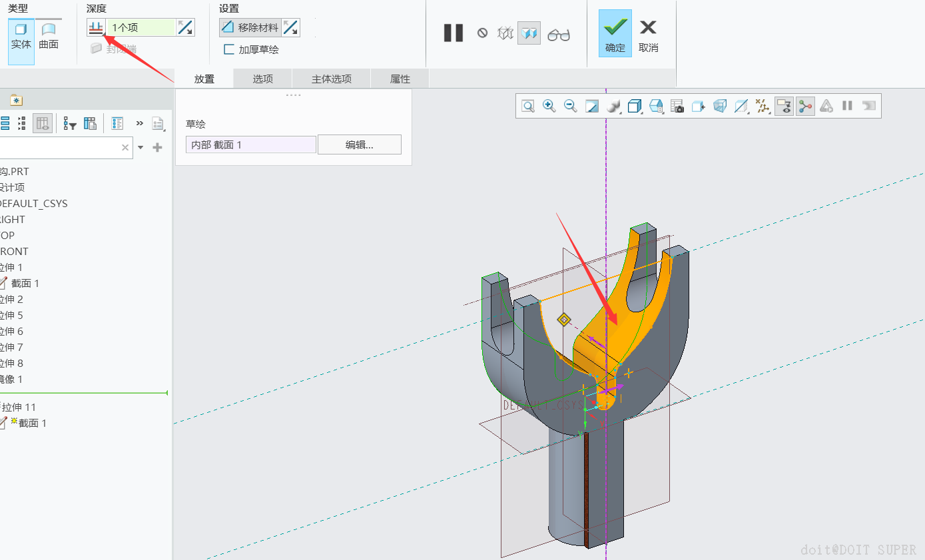The image size is (925, 560).
Task: Open the depth type dropdown
Action: (97, 28)
